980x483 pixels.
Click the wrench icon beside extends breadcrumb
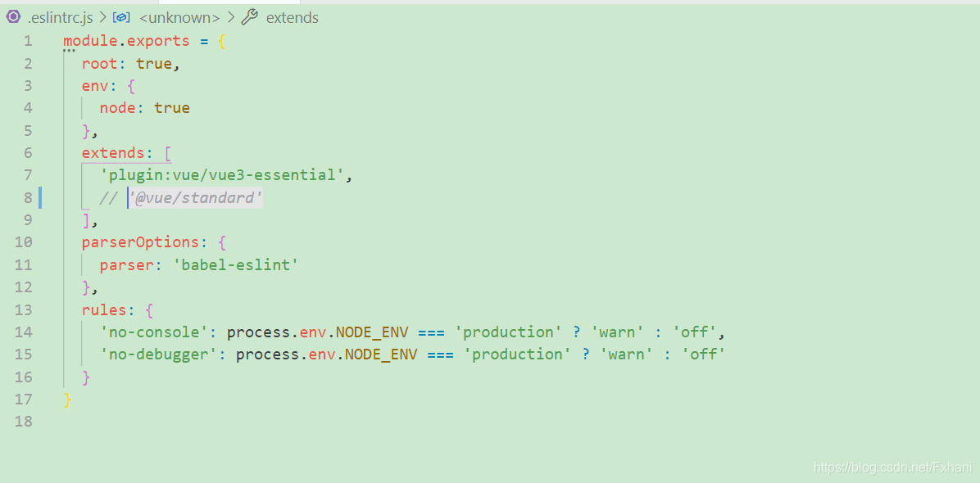coord(250,17)
